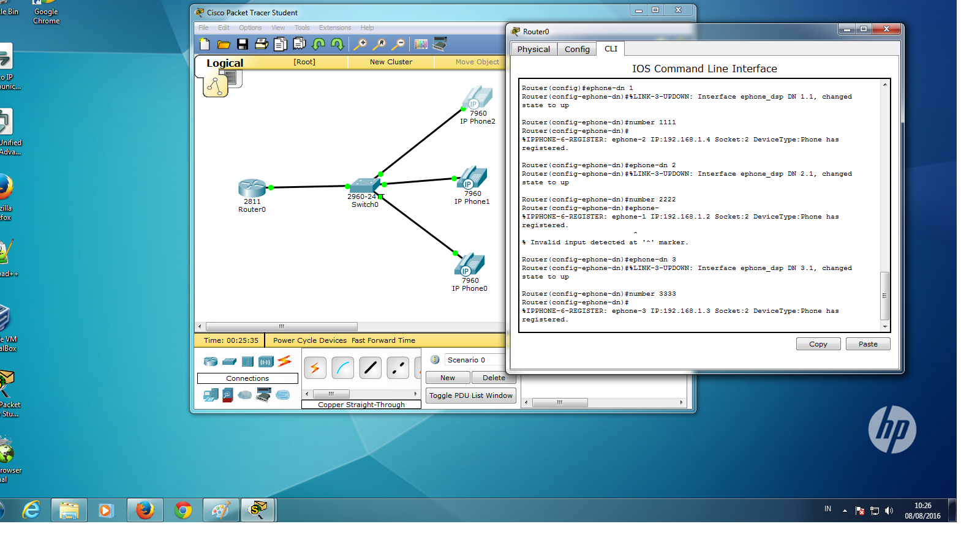Click the New Cluster button
980x551 pixels.
391,62
